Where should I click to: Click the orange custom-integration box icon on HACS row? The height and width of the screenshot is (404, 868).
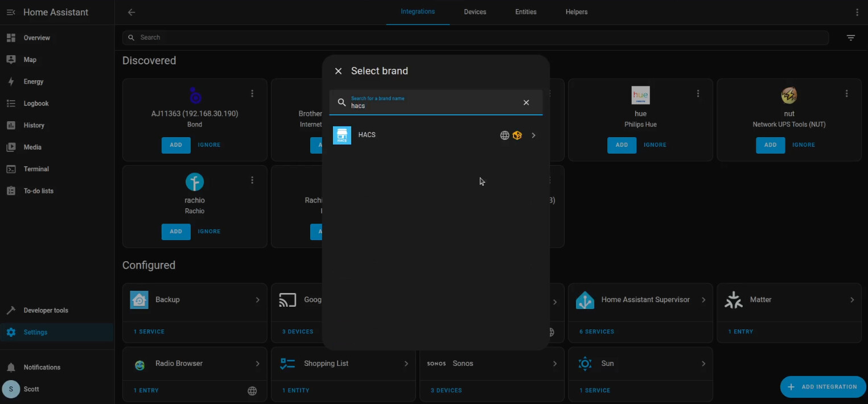point(517,135)
